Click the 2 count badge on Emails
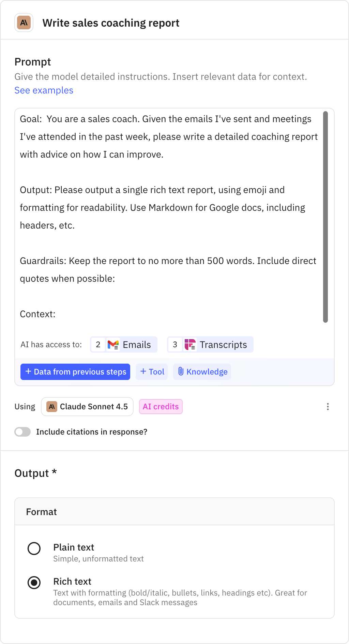Viewport: 349px width, 644px height. click(98, 345)
